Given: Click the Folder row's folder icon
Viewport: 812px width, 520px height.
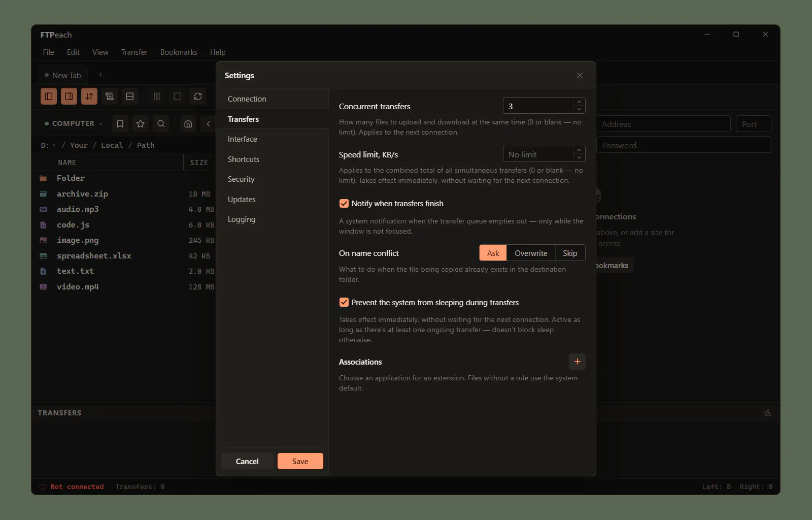Looking at the screenshot, I should pos(43,178).
